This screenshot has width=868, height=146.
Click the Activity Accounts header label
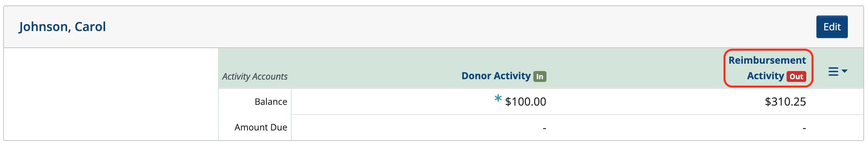(x=255, y=76)
